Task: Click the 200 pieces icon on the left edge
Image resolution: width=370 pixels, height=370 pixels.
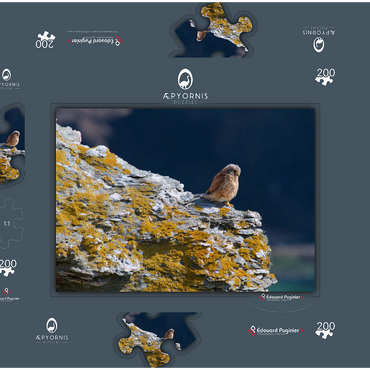Action: pos(8,268)
